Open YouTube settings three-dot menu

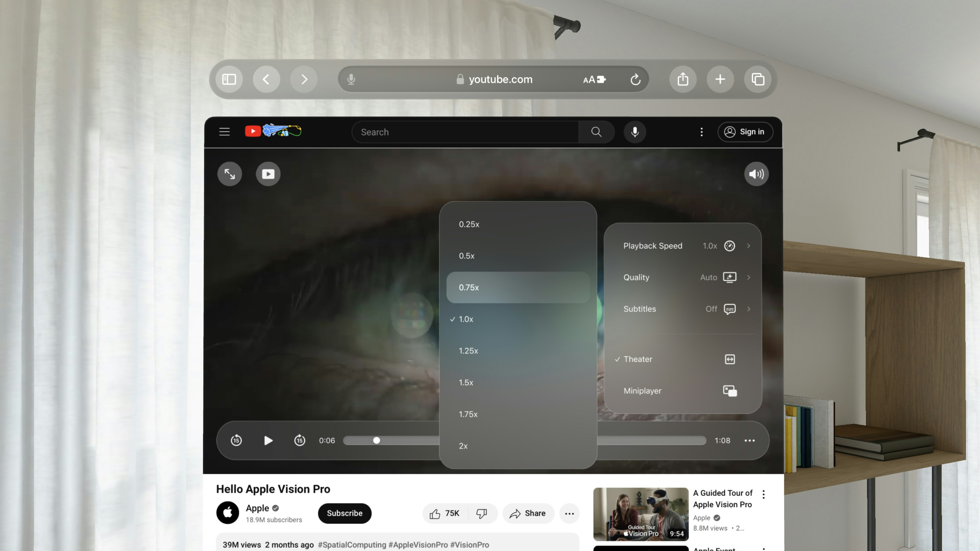702,132
